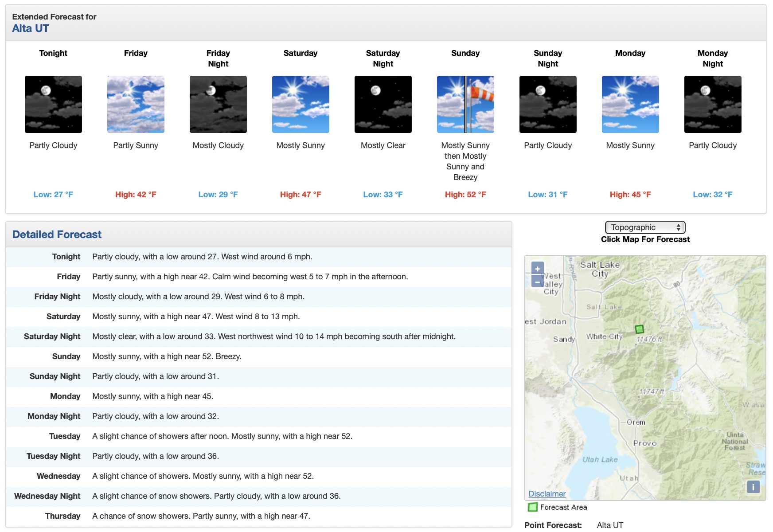Zoom in the map with plus button
Viewport: 773px width, 532px height.
537,268
